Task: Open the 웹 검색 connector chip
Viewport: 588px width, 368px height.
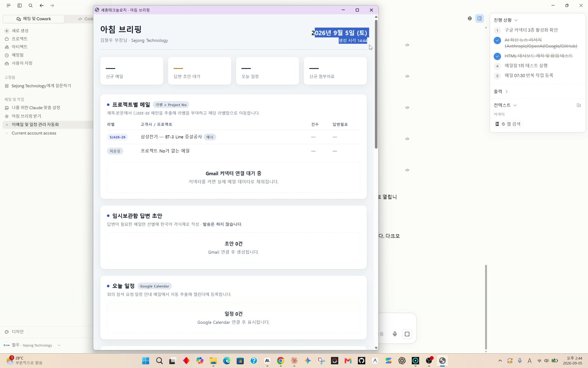Action: (509, 124)
